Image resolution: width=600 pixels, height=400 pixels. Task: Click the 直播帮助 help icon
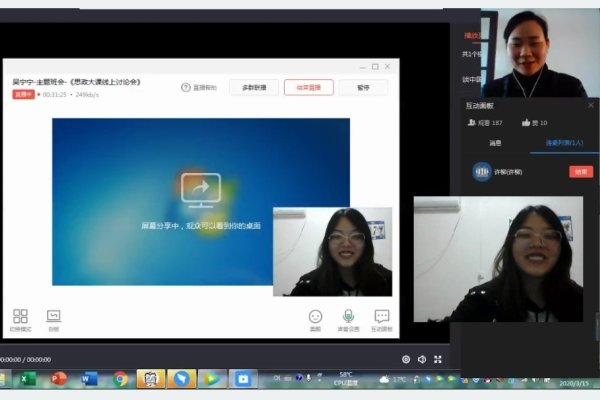[x=186, y=87]
